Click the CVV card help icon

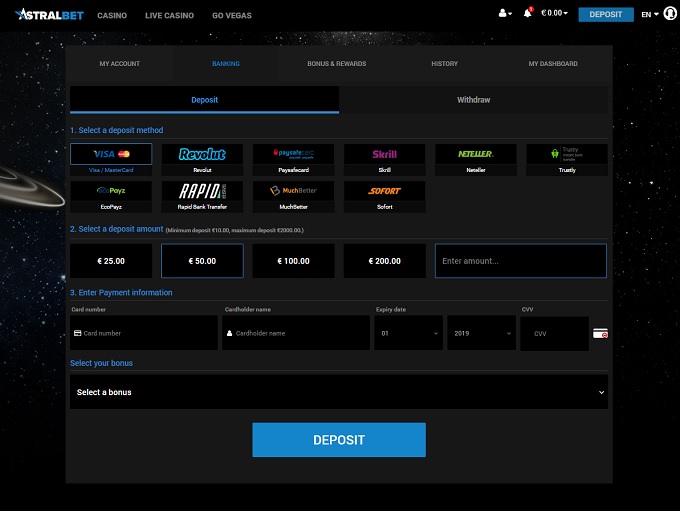600,333
